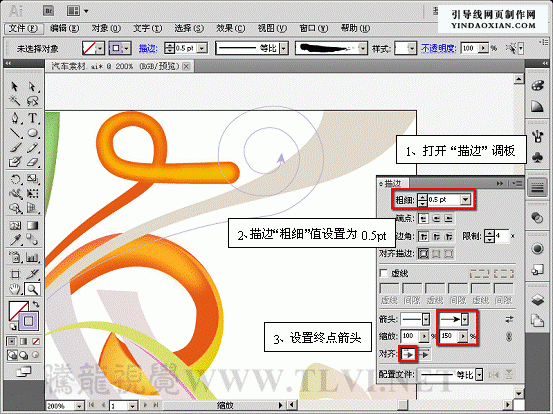
Task: Open the 效果(C) menu
Action: [231, 28]
